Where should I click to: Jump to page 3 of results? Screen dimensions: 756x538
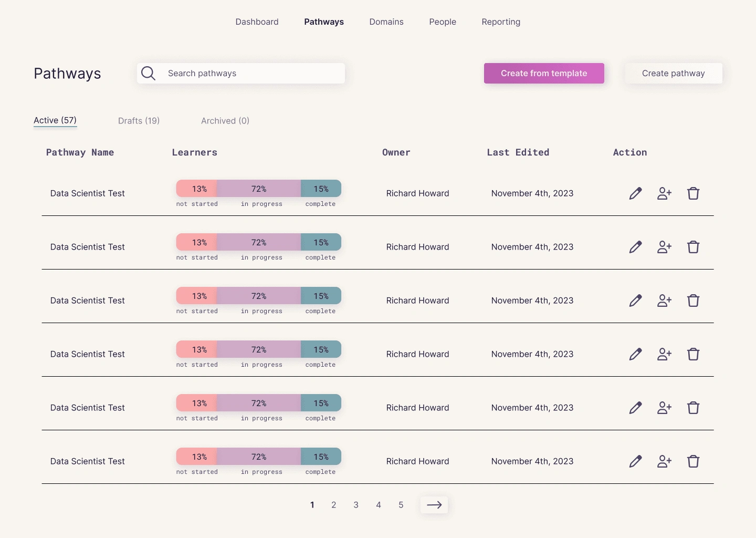point(356,505)
